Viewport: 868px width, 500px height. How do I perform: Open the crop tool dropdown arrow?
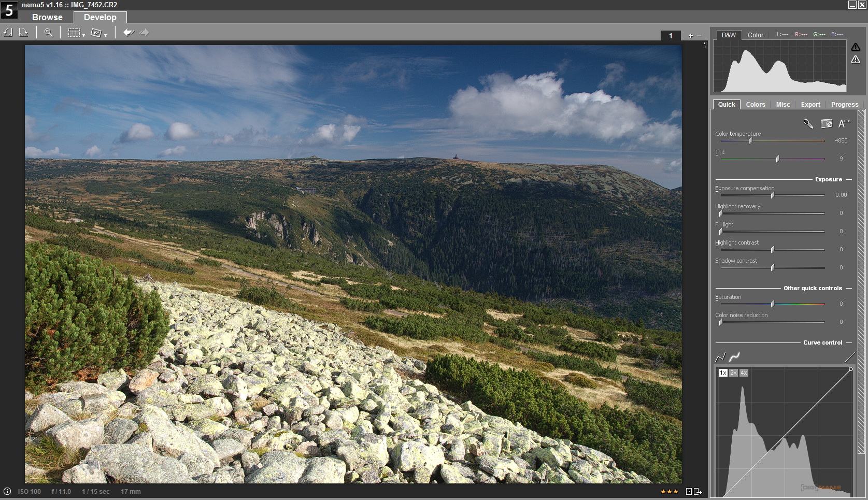pos(83,35)
